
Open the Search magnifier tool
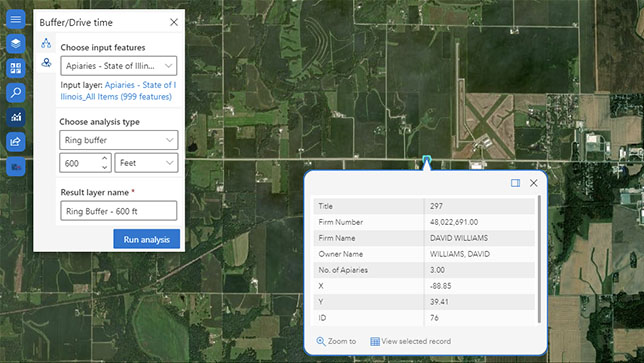pos(16,93)
